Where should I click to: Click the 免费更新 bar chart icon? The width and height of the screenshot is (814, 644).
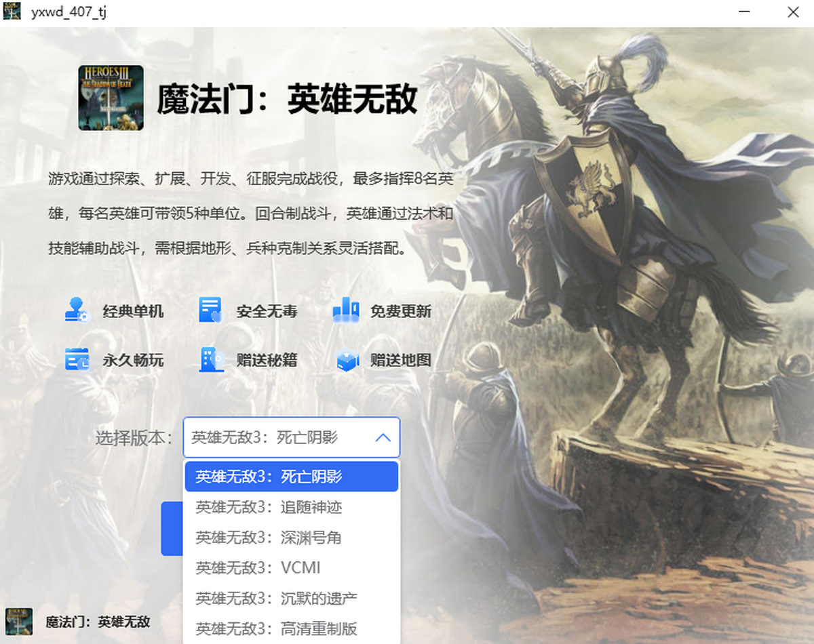click(x=346, y=310)
